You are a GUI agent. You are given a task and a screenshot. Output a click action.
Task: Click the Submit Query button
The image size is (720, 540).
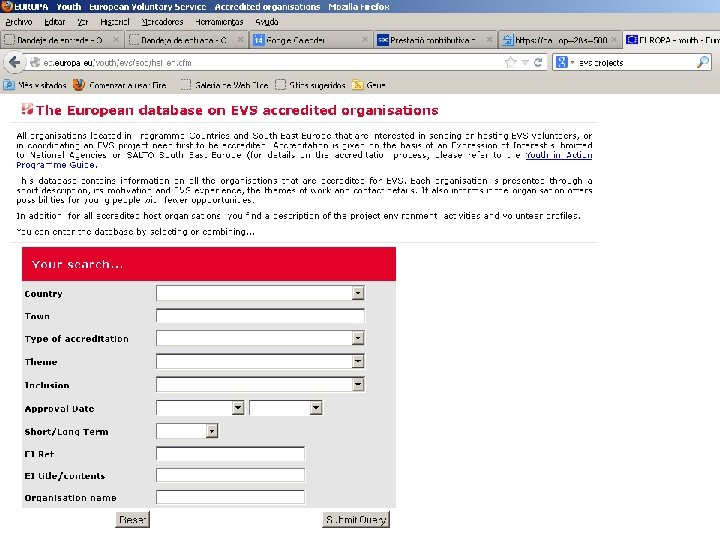click(356, 519)
